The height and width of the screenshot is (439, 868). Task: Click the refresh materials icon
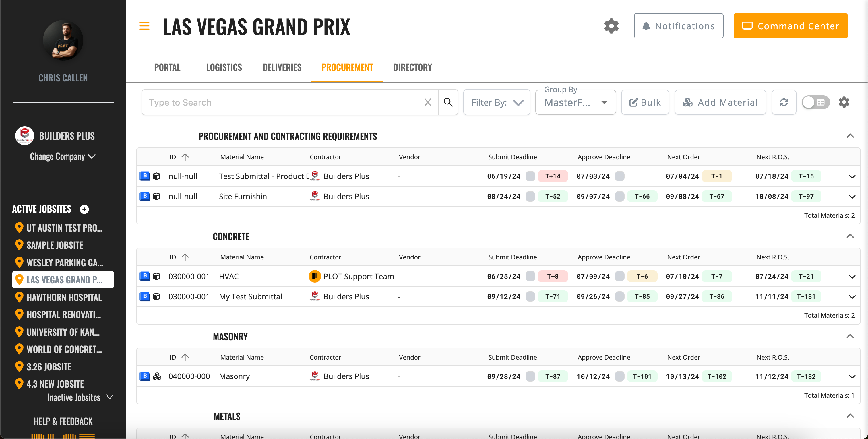[784, 102]
